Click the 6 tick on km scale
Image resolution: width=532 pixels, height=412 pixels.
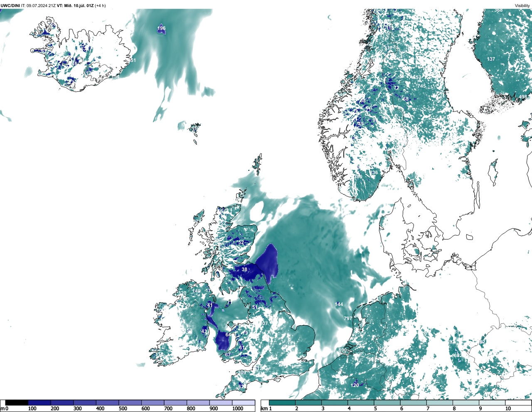point(402,409)
